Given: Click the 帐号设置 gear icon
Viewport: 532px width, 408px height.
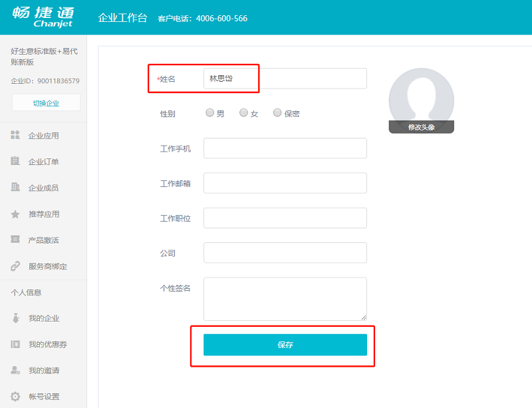Looking at the screenshot, I should tap(15, 397).
